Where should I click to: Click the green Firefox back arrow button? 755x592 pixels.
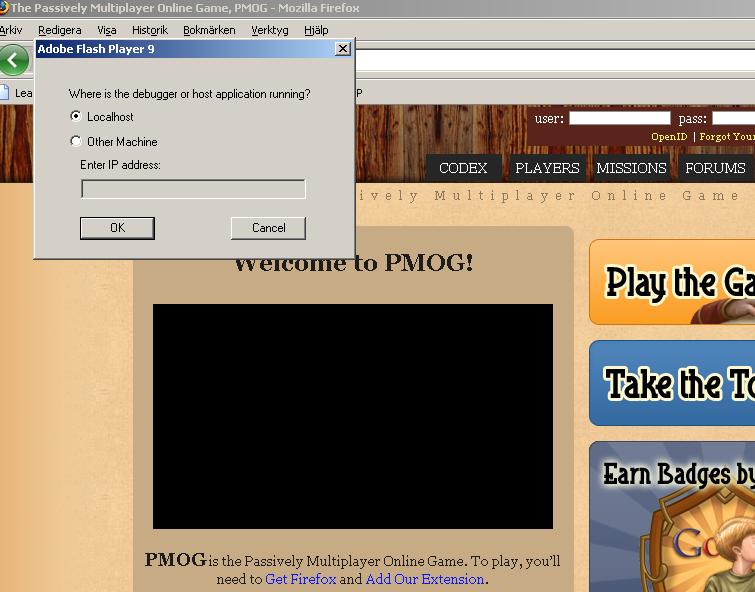click(x=14, y=60)
